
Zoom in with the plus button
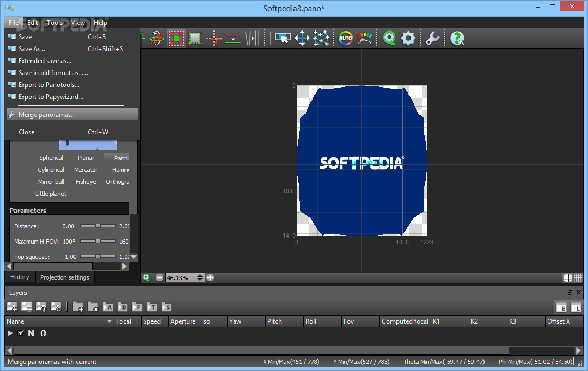coord(210,277)
